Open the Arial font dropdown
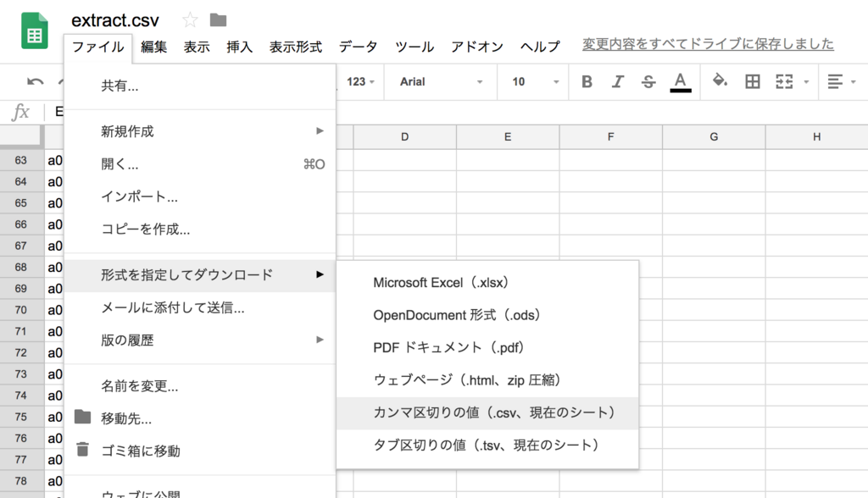 click(x=441, y=82)
